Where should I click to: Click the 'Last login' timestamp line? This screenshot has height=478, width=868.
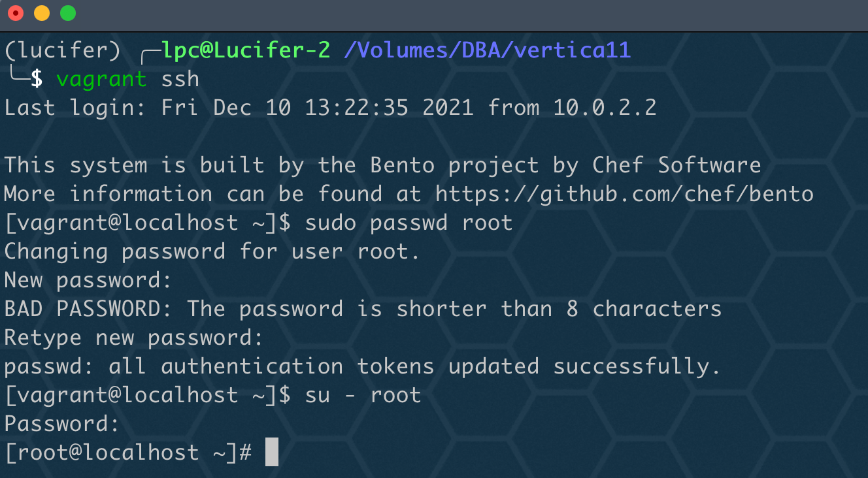330,108
